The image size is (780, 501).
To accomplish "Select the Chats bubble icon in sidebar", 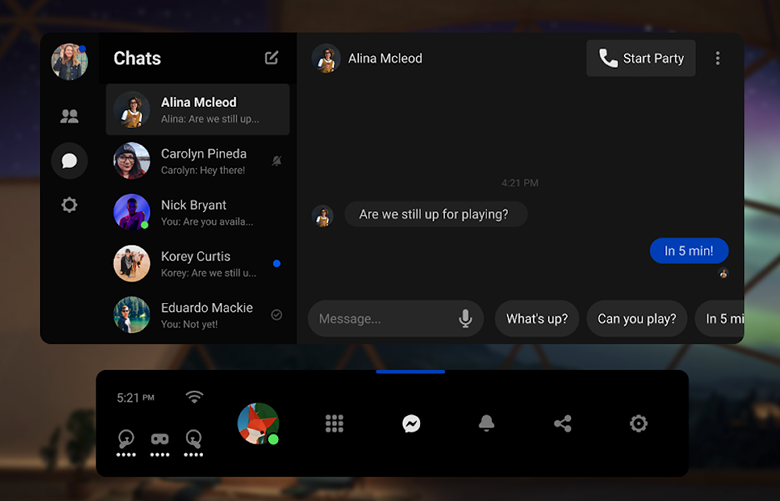I will click(69, 160).
